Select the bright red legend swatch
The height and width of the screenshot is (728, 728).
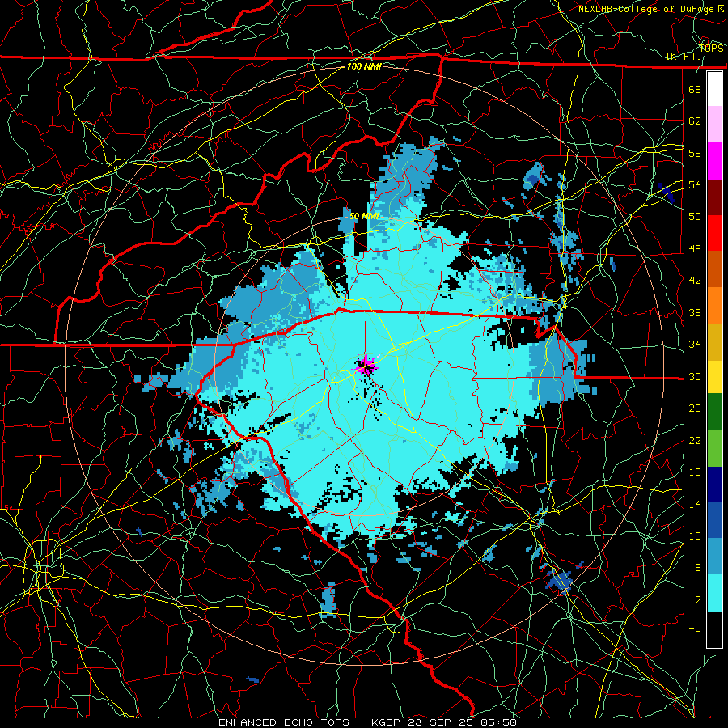(x=714, y=233)
